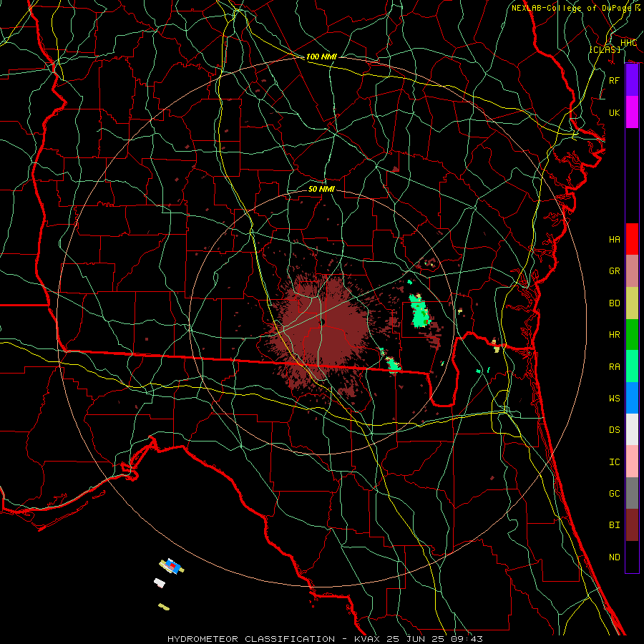Click the HA legend label
The width and height of the screenshot is (644, 644).
click(614, 240)
